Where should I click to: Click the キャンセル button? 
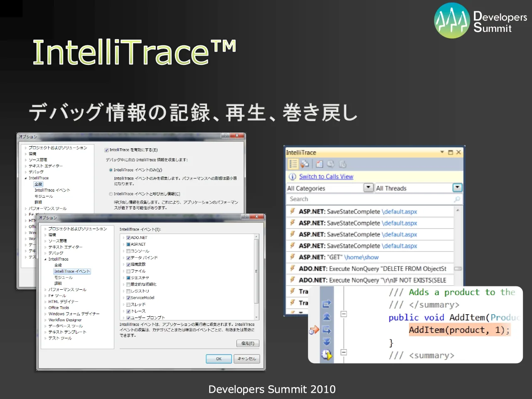[247, 359]
